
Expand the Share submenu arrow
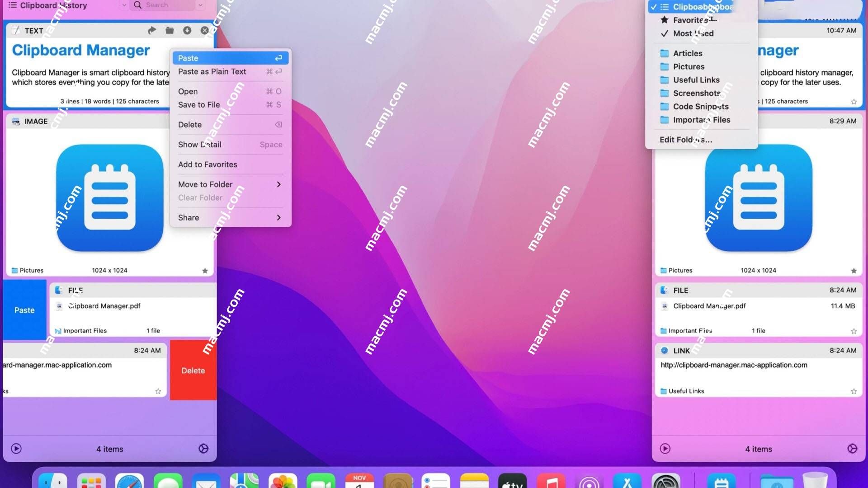click(278, 217)
